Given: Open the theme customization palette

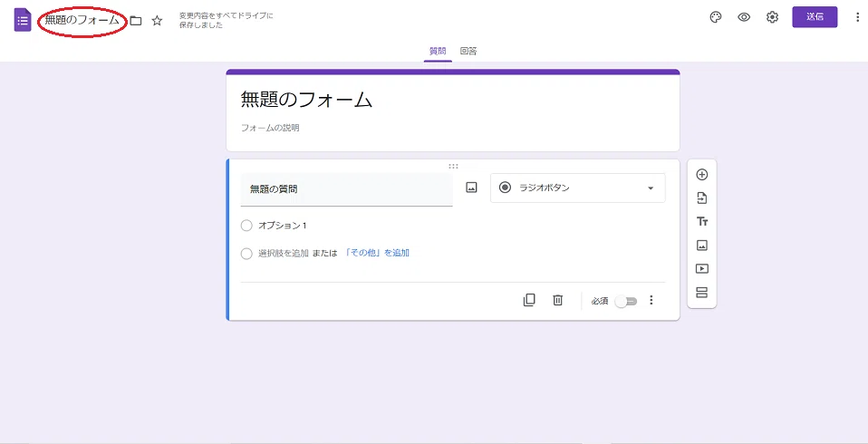Looking at the screenshot, I should 716,17.
